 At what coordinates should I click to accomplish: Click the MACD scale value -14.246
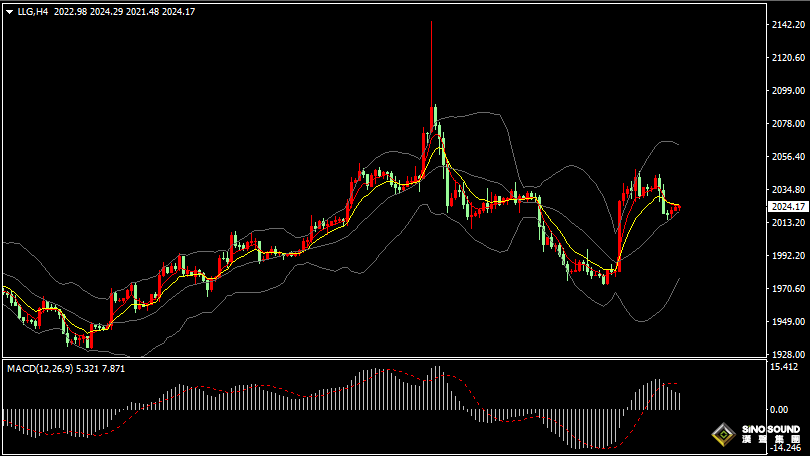coord(786,448)
